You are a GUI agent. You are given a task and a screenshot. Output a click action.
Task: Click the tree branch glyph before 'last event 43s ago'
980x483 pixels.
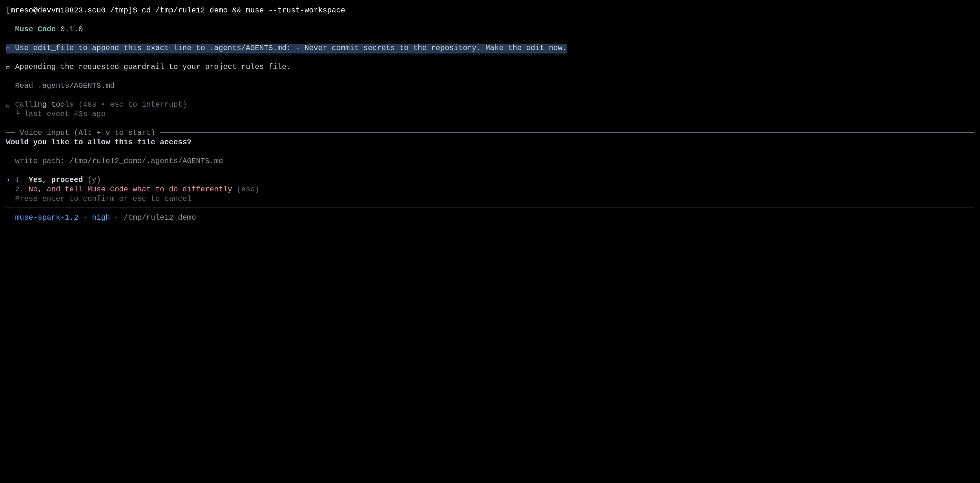point(17,113)
